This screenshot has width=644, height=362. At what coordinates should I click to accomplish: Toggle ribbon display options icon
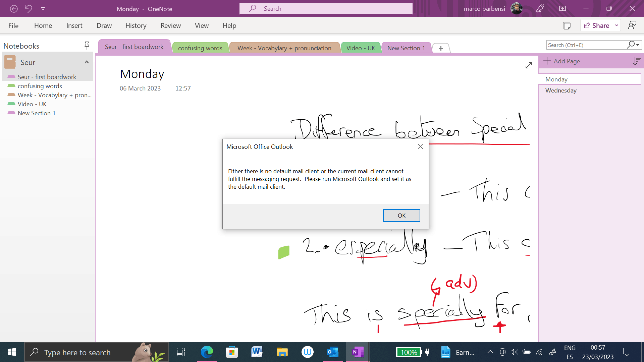(562, 9)
